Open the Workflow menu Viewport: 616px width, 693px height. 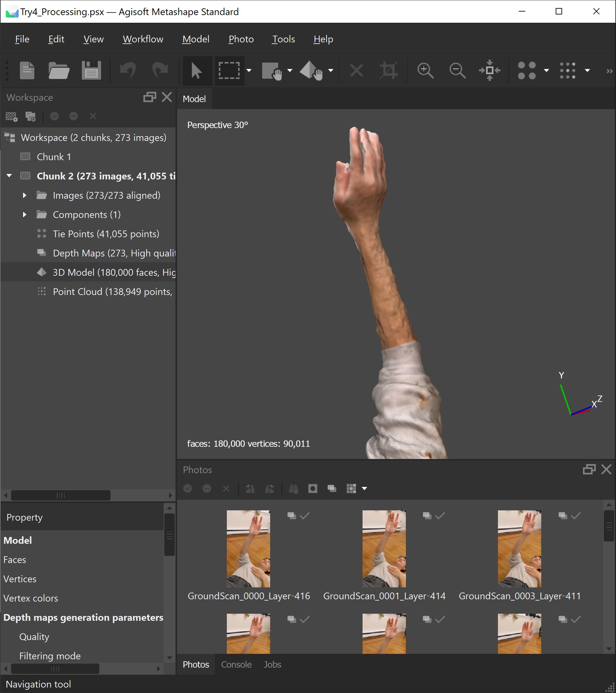(x=143, y=39)
